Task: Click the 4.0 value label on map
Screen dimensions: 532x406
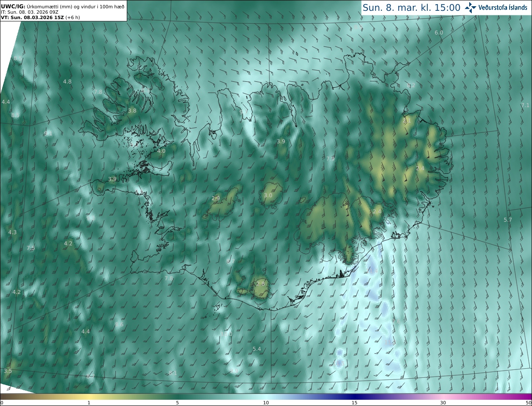Action: [x=161, y=151]
